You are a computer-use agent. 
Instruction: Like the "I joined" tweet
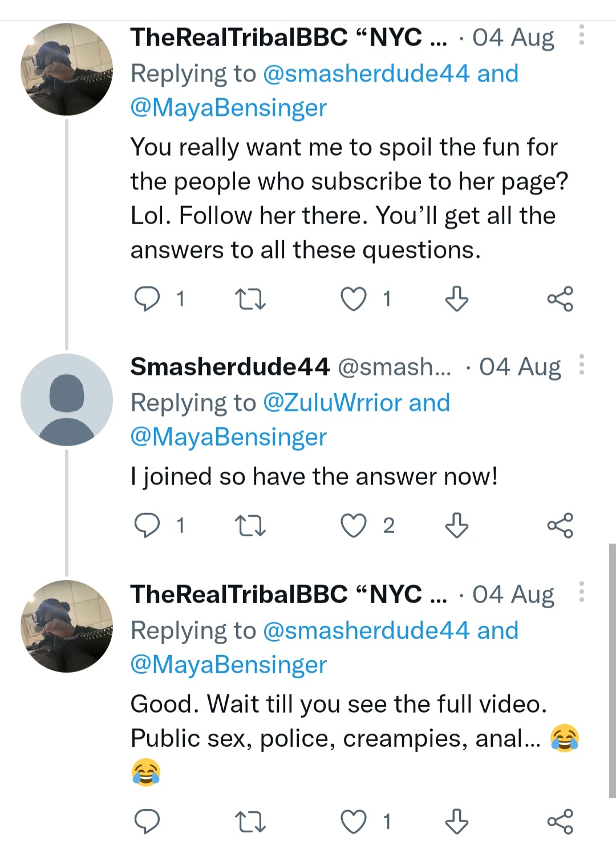[x=353, y=525]
